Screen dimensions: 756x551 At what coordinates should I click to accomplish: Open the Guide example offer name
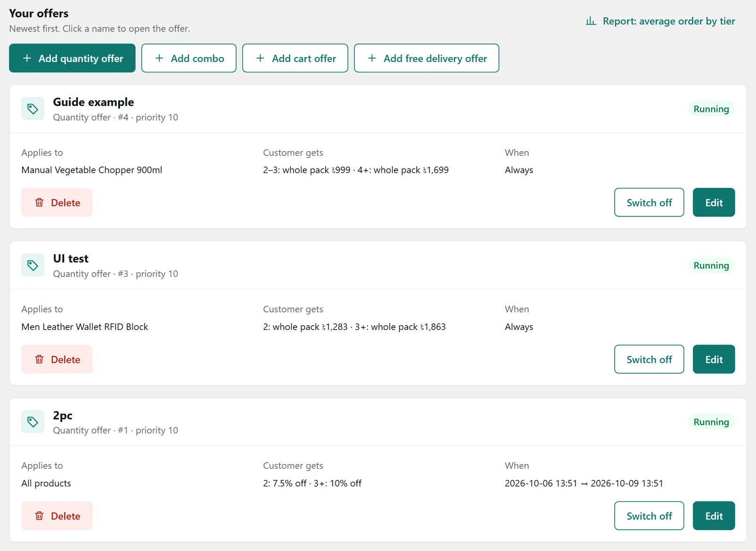(x=94, y=102)
